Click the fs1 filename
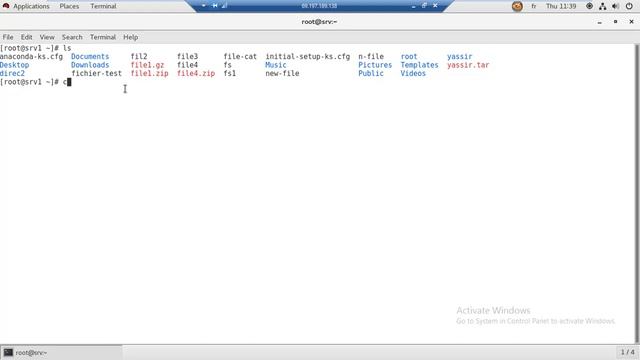This screenshot has height=360, width=640. 229,73
